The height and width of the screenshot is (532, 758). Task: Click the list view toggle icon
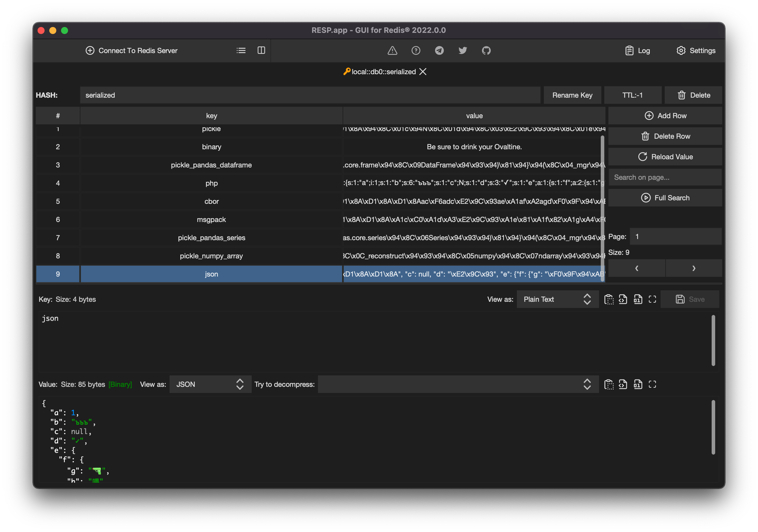241,51
